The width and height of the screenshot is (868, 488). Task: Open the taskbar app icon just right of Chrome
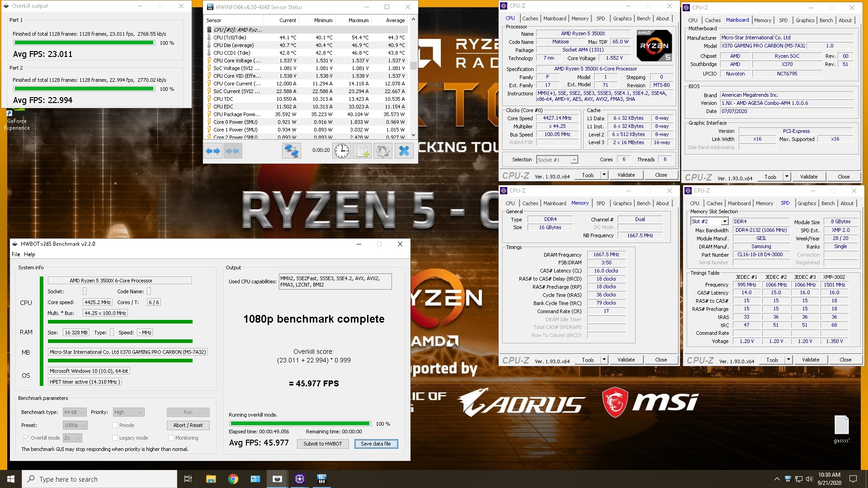[x=255, y=479]
